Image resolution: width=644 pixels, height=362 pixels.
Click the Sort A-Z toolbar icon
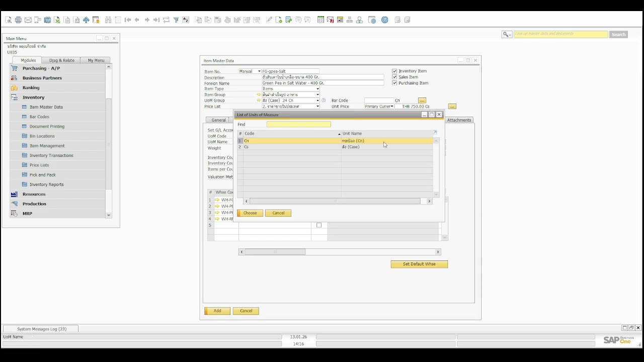[186, 20]
